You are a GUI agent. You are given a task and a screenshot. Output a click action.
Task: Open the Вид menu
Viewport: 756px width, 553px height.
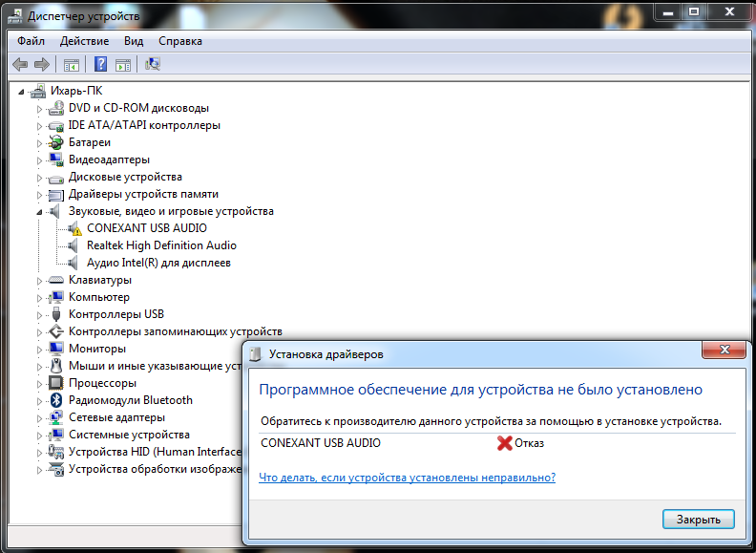tap(134, 41)
